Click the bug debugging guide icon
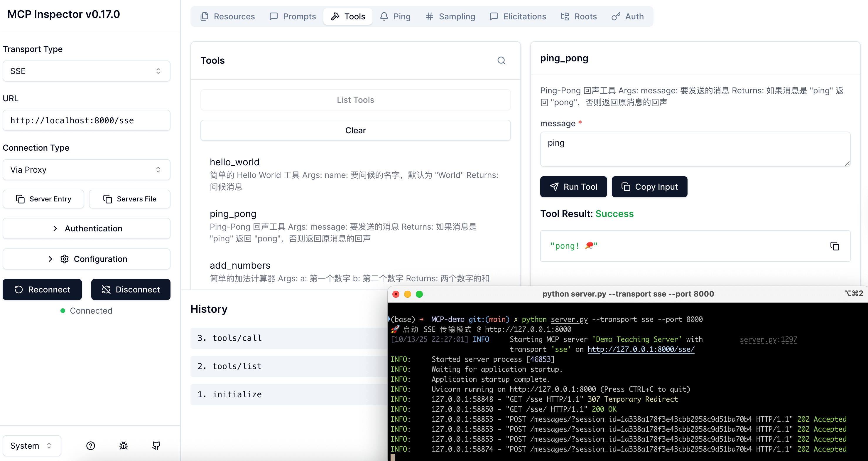Image resolution: width=868 pixels, height=461 pixels. coord(123,445)
